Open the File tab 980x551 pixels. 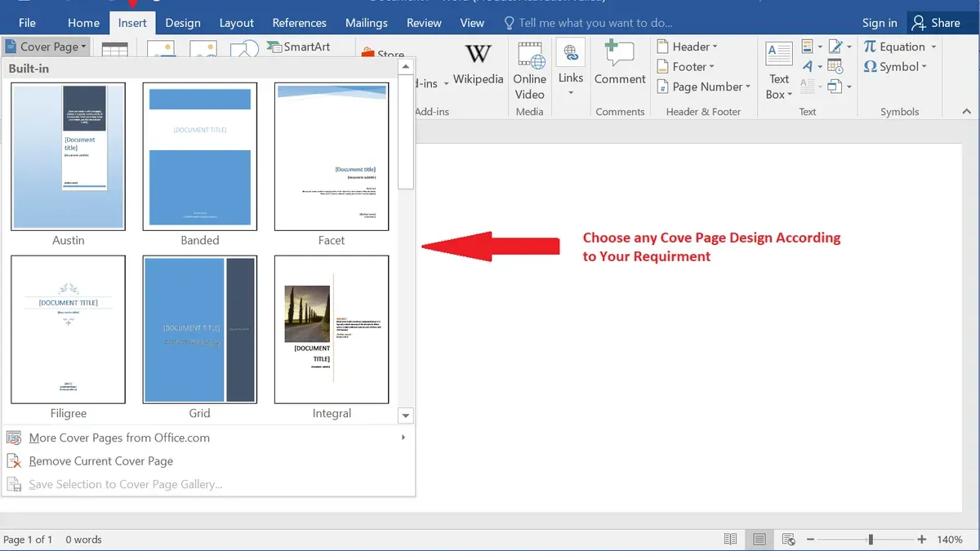[27, 23]
